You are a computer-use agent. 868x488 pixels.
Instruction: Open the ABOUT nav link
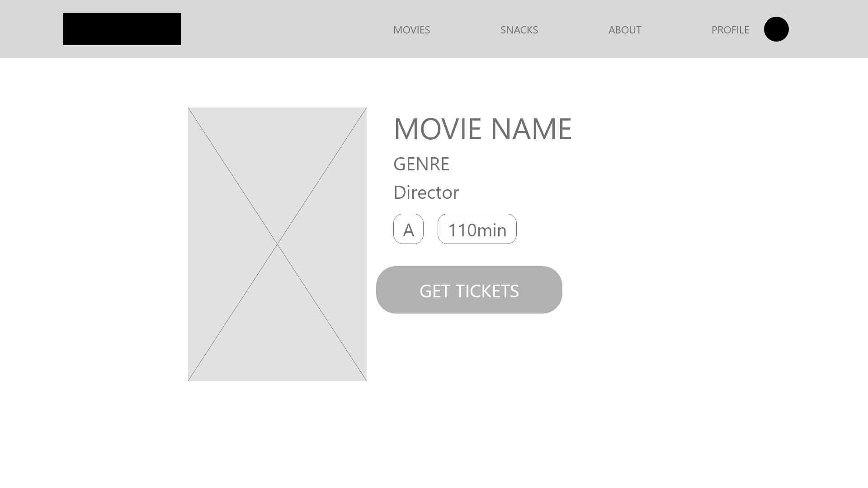coord(625,30)
